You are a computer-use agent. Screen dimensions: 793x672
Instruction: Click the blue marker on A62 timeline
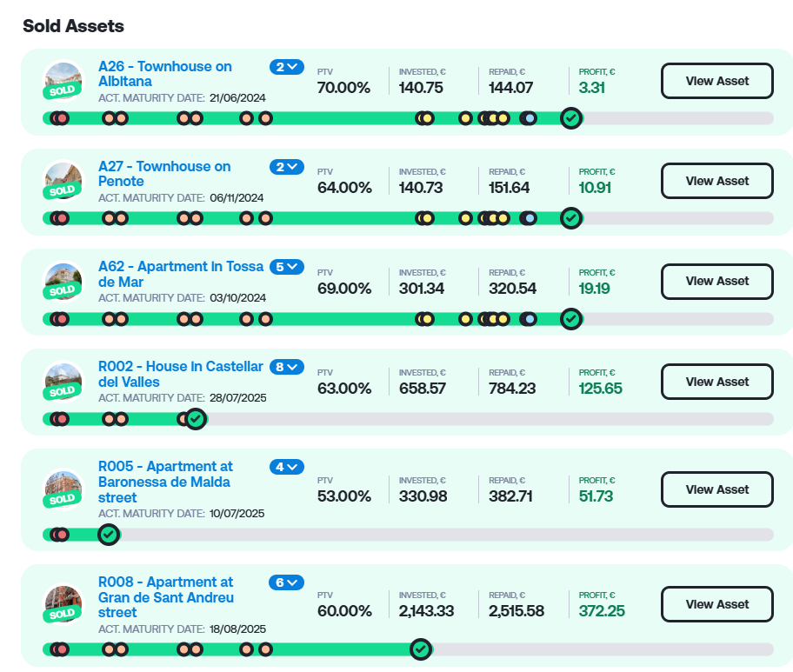click(x=530, y=319)
